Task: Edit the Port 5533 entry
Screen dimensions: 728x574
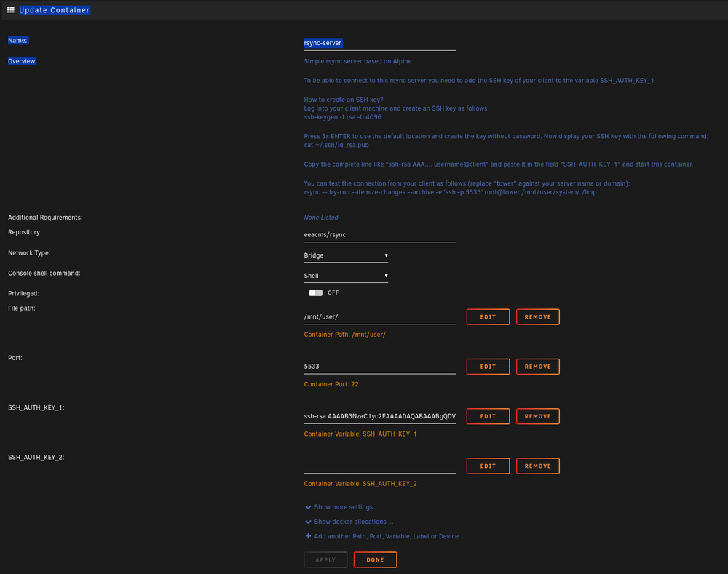Action: point(488,367)
